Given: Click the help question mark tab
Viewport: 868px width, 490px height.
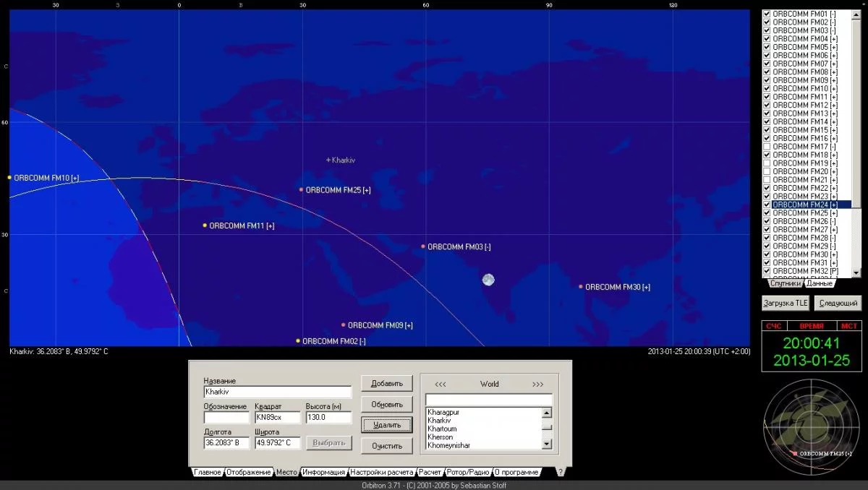Looking at the screenshot, I should pyautogui.click(x=560, y=472).
